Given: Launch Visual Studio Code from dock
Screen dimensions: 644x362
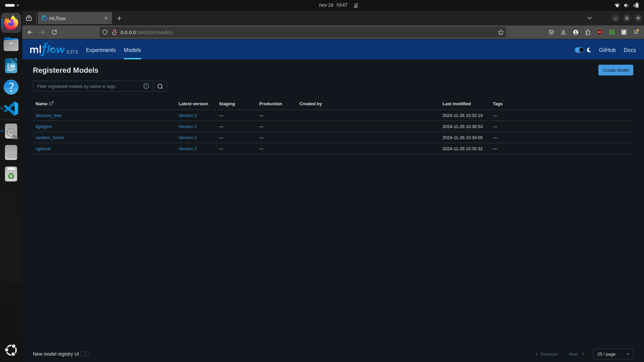Looking at the screenshot, I should [x=11, y=109].
